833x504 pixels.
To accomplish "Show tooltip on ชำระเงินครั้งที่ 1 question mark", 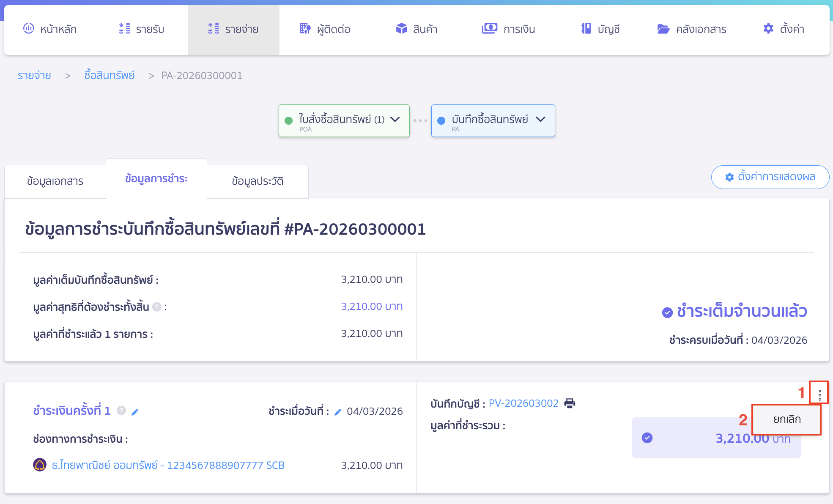I will [121, 411].
